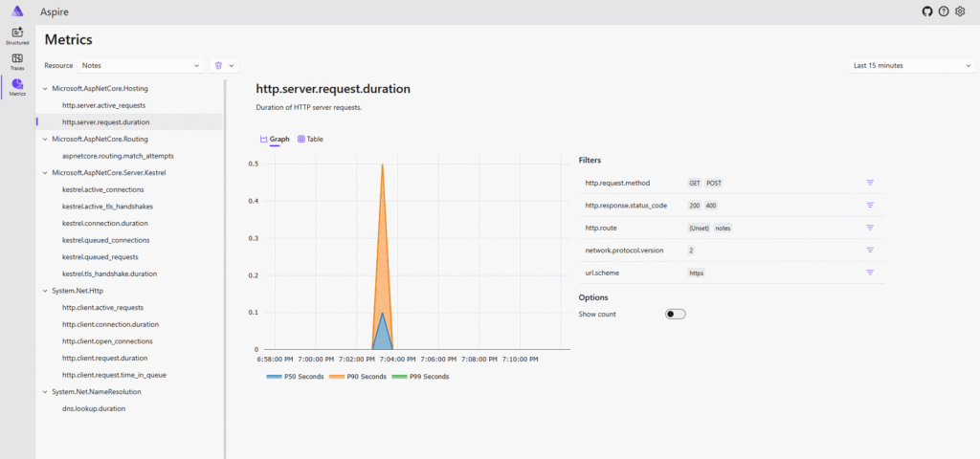
Task: Click the orange P90 peak on graph
Action: (x=383, y=166)
